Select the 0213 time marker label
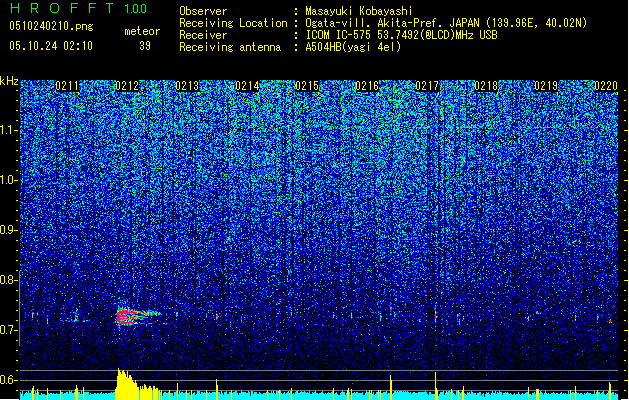 (187, 86)
